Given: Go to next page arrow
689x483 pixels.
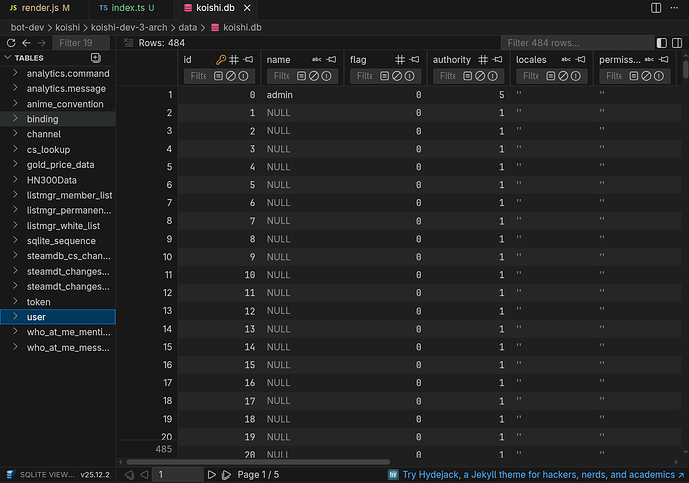Looking at the screenshot, I should (x=211, y=474).
